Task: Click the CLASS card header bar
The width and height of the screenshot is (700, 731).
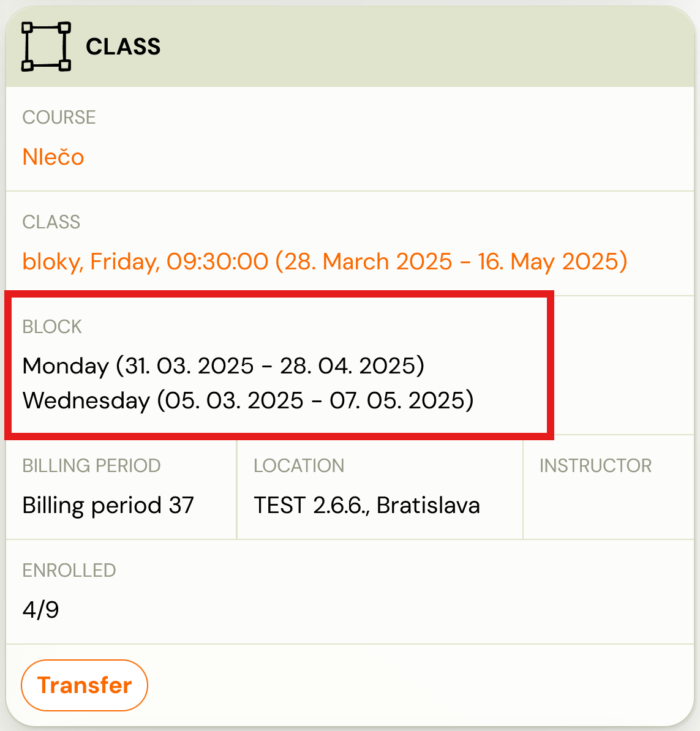Action: pos(349,46)
